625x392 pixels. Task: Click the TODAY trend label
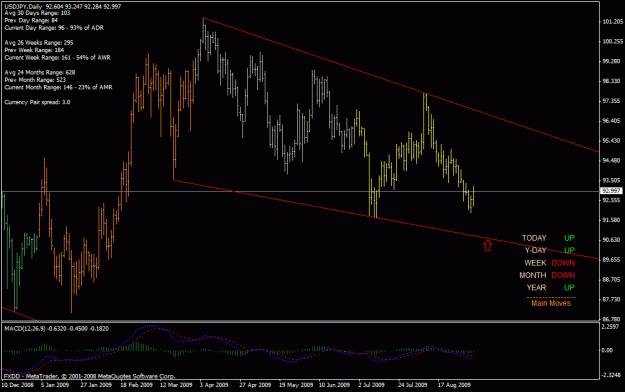pyautogui.click(x=534, y=238)
